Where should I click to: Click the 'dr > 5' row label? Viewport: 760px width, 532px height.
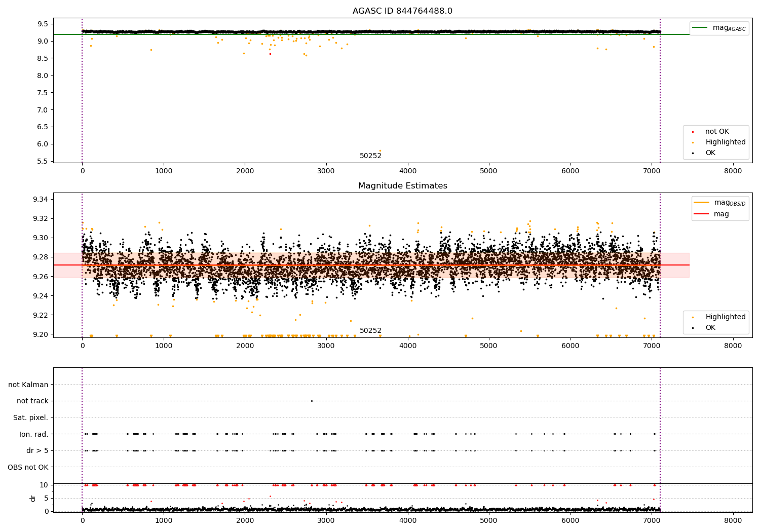(37, 451)
